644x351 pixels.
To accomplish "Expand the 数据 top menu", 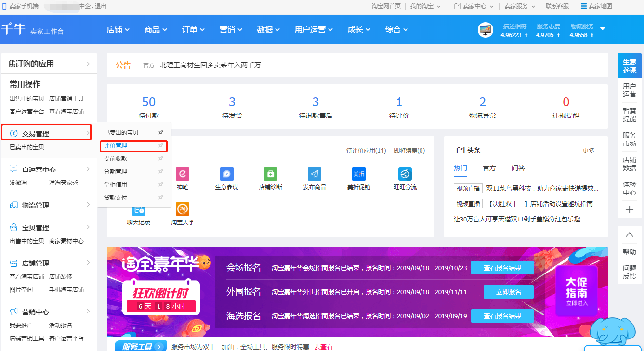I will point(268,30).
